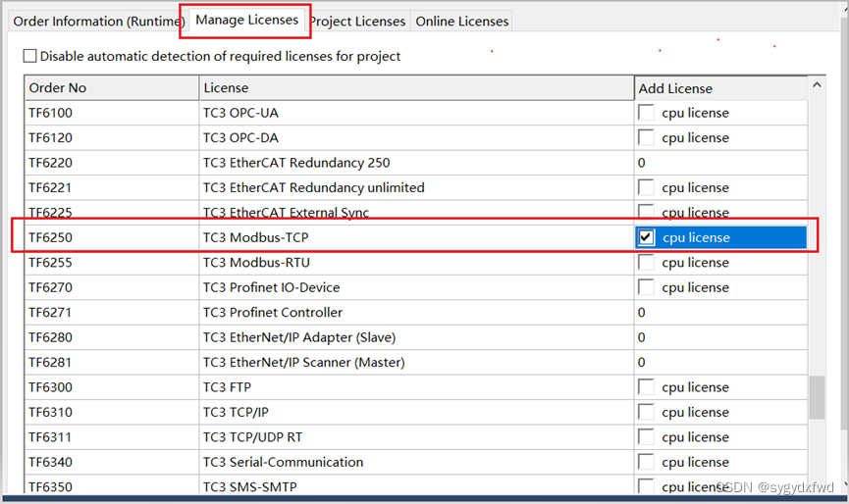Select the TF6340 order number cell
The width and height of the screenshot is (849, 504).
[112, 461]
